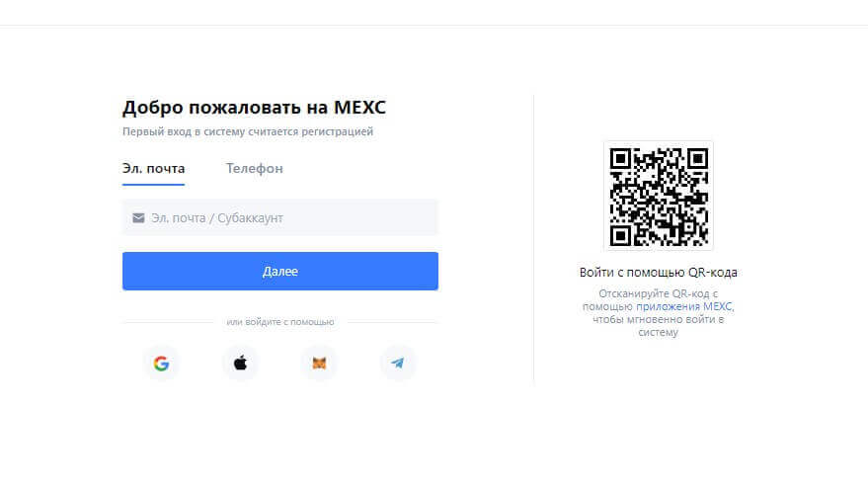The width and height of the screenshot is (868, 492).
Task: Click the blue underline beneath Эл. почта
Action: click(153, 184)
